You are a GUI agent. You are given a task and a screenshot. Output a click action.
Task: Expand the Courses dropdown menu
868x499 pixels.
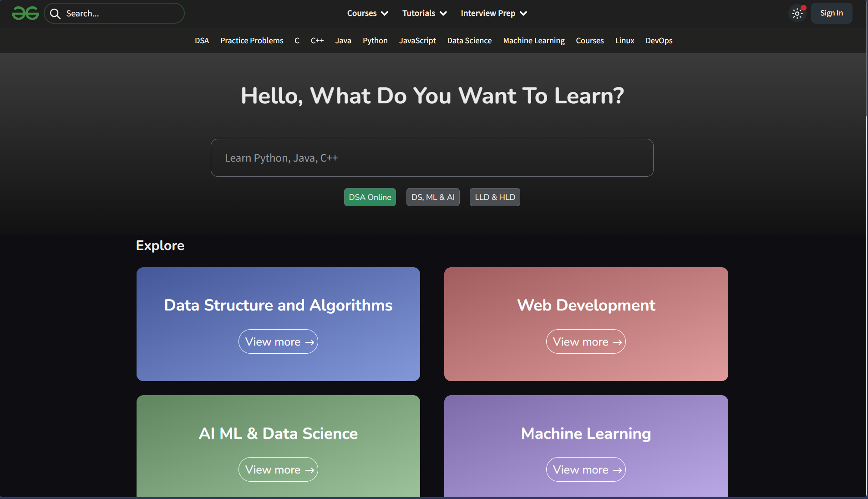click(368, 13)
